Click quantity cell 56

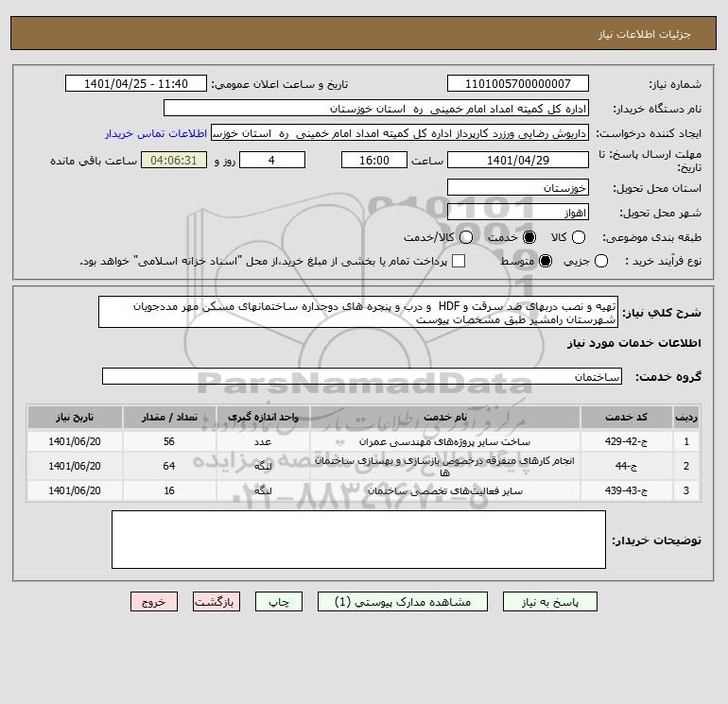(x=169, y=441)
